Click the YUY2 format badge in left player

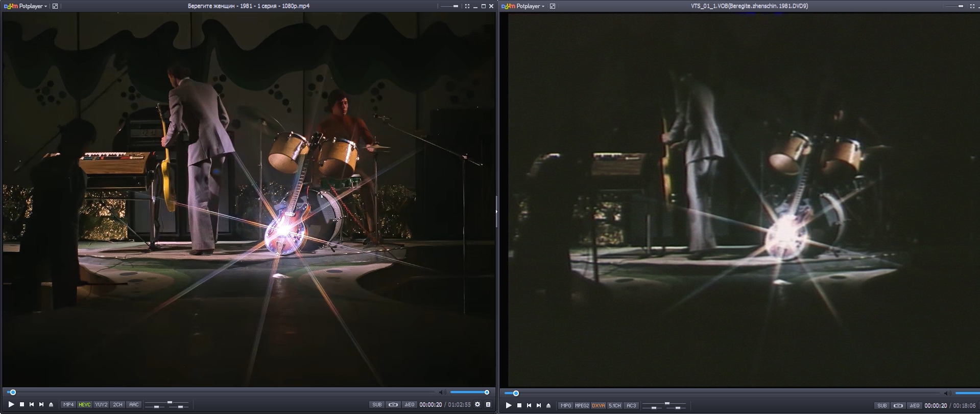tap(101, 404)
